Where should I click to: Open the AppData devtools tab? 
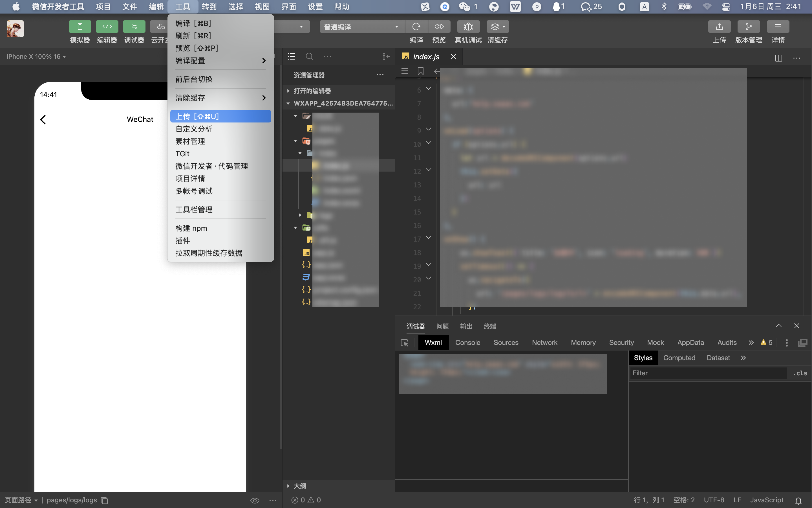click(x=690, y=342)
